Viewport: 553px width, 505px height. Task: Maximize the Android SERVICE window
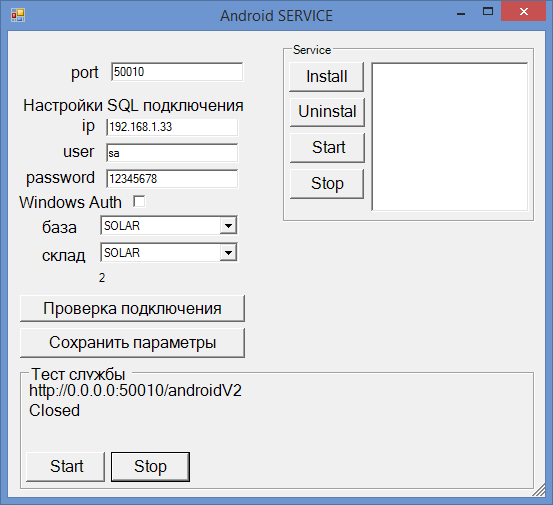click(488, 12)
